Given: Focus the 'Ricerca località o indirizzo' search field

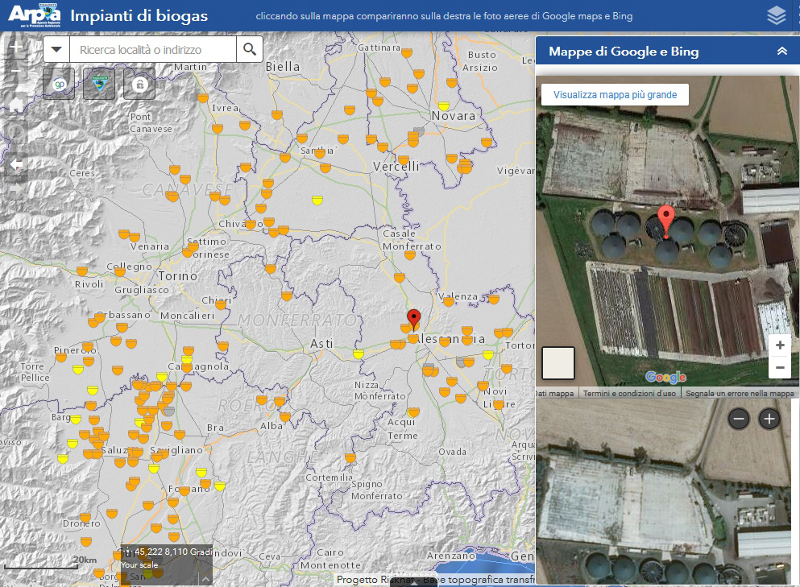Looking at the screenshot, I should (x=153, y=49).
